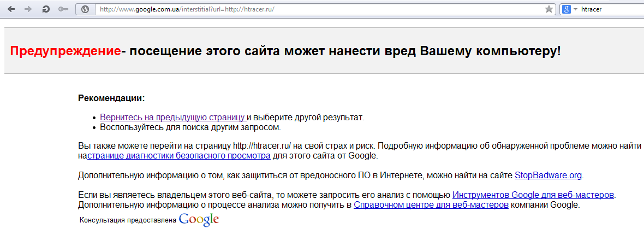
Task: Open 'Справочном центре для веб-мастеров' link
Action: (x=431, y=205)
